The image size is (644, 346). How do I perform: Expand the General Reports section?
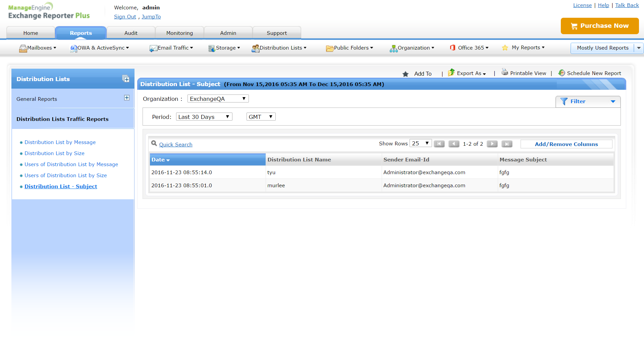tap(127, 98)
